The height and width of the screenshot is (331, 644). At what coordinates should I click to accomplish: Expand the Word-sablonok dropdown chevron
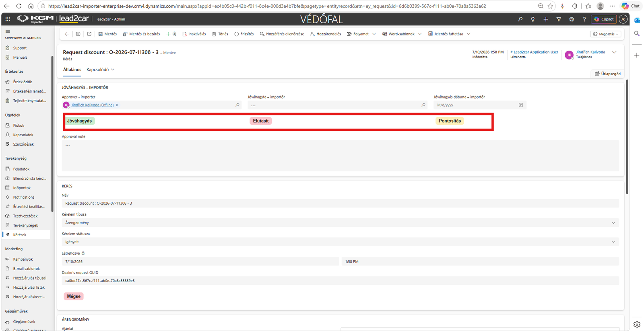click(x=420, y=34)
